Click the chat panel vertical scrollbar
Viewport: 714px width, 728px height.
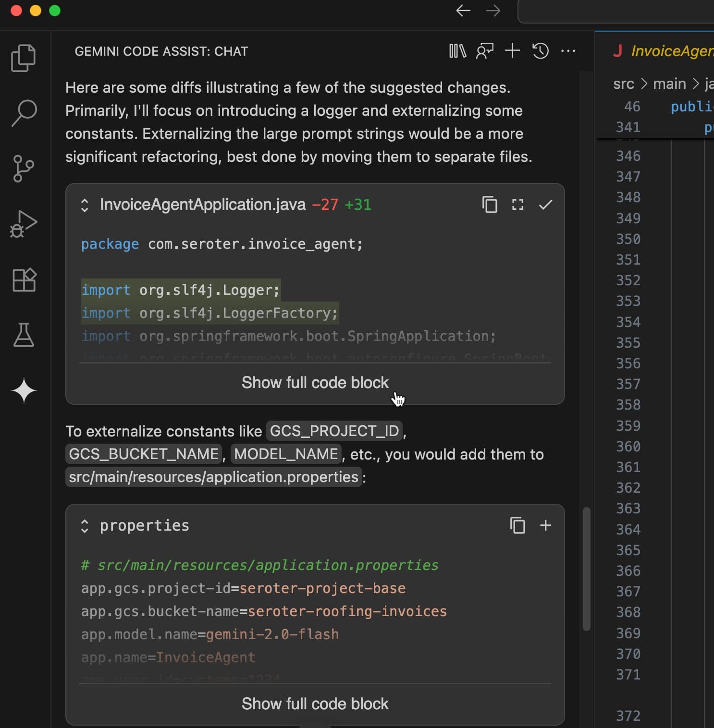586,569
